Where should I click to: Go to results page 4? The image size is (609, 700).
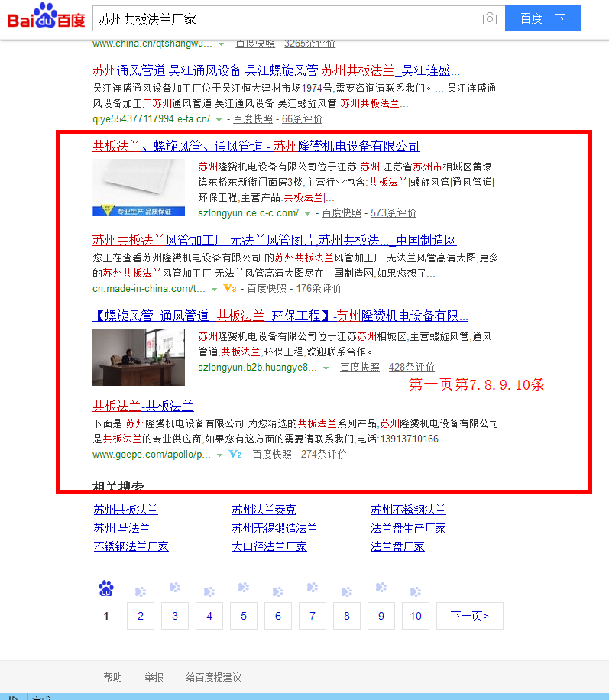click(x=209, y=616)
